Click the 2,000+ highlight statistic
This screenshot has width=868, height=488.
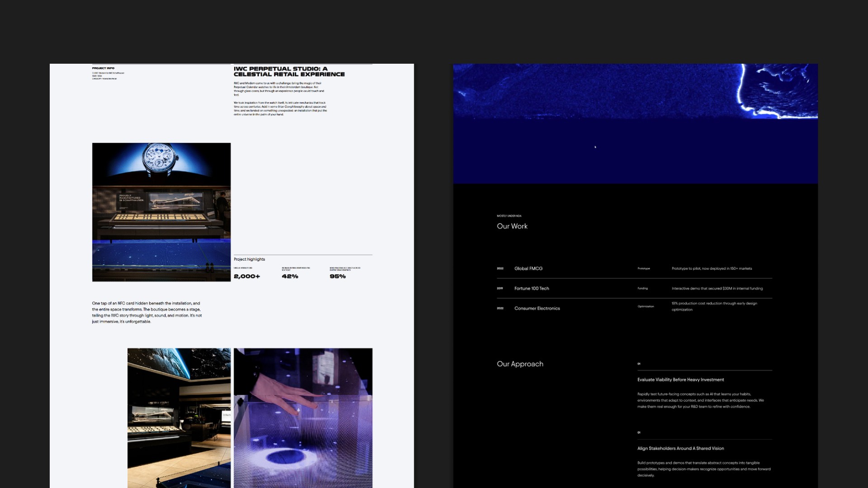(247, 277)
